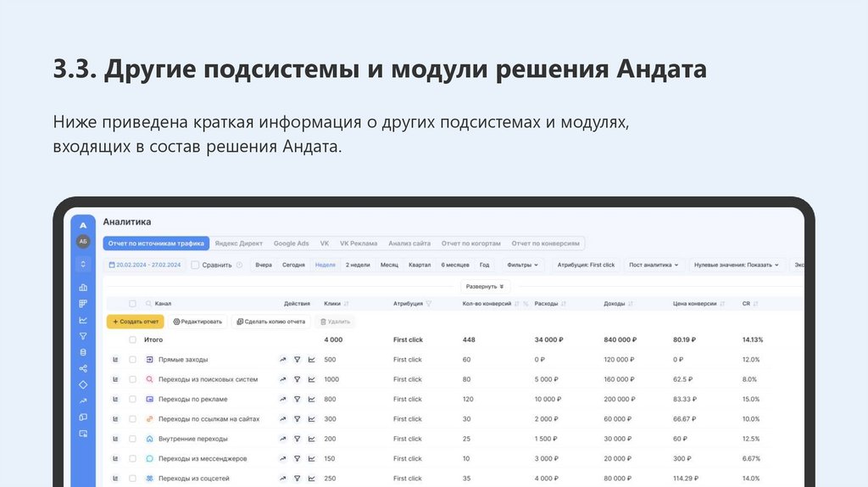868x487 pixels.
Task: Open the АБ user avatar
Action: pos(83,242)
